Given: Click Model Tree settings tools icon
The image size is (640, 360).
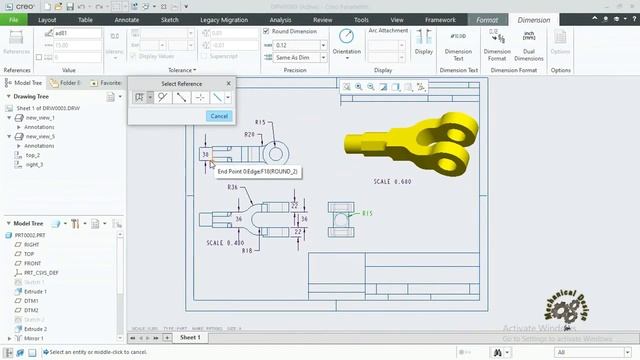Looking at the screenshot, I should [x=75, y=223].
